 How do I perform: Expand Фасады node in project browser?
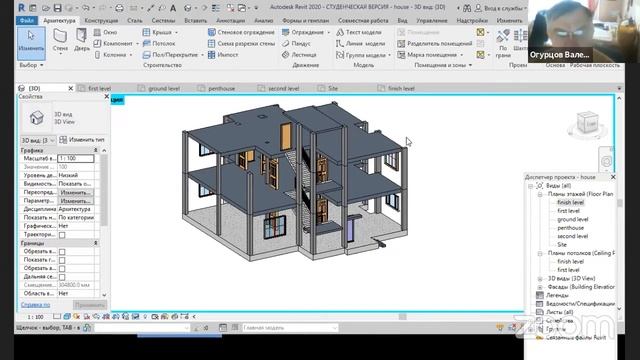coord(540,287)
